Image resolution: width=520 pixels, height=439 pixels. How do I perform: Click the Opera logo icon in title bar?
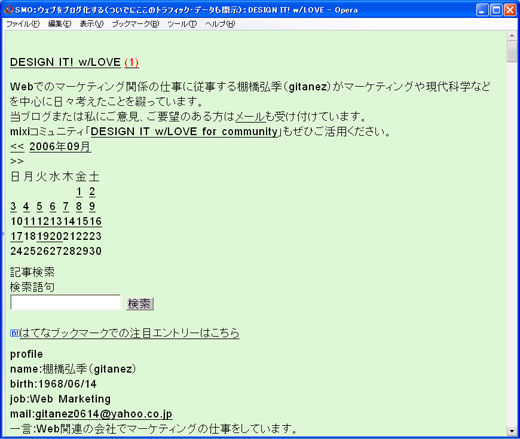9,10
